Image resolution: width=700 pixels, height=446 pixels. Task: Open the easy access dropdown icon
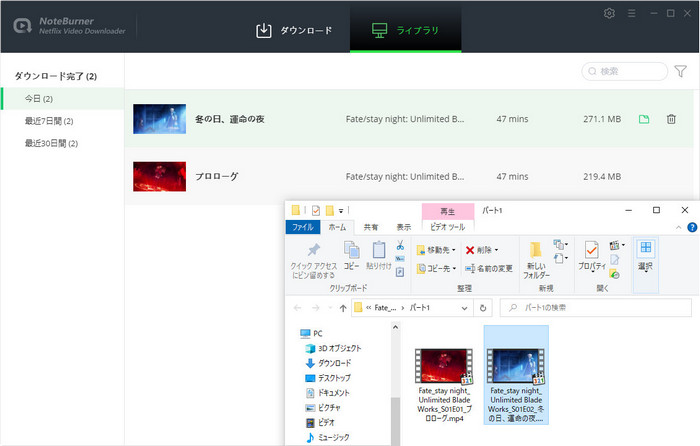click(561, 258)
